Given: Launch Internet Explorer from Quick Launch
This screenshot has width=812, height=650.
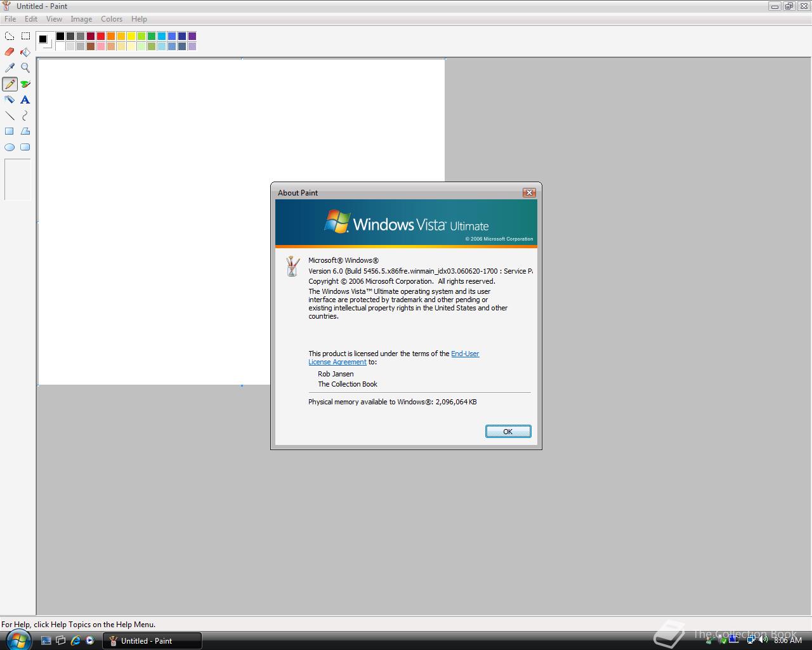Looking at the screenshot, I should click(75, 640).
